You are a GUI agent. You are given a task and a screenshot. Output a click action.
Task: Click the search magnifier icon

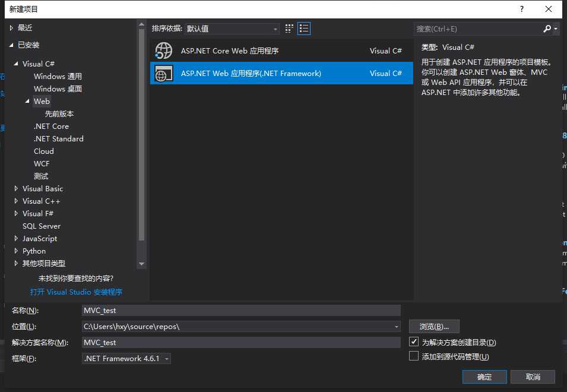[x=547, y=29]
